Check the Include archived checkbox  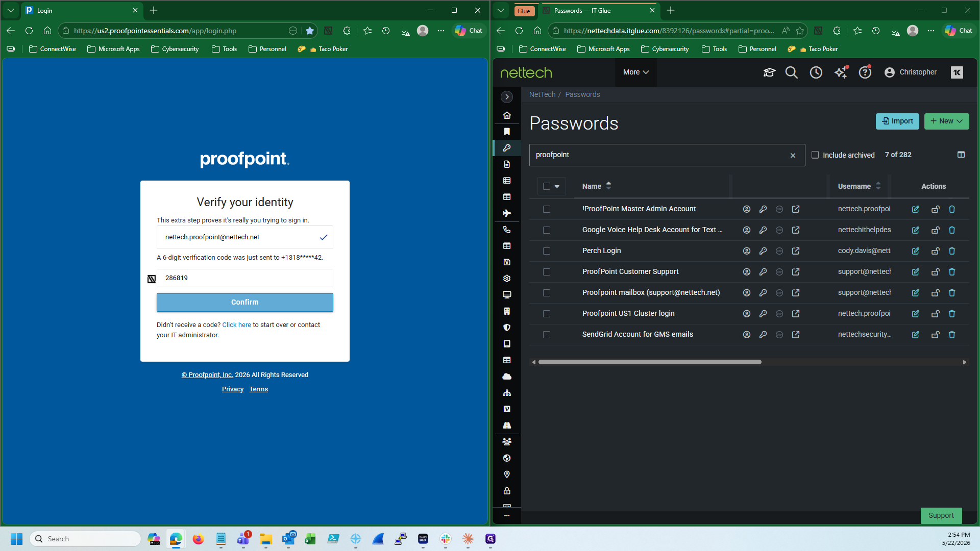coord(815,155)
